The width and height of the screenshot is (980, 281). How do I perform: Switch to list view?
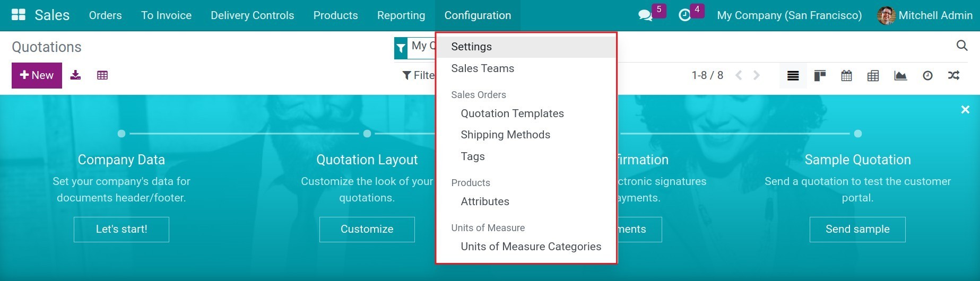tap(793, 76)
